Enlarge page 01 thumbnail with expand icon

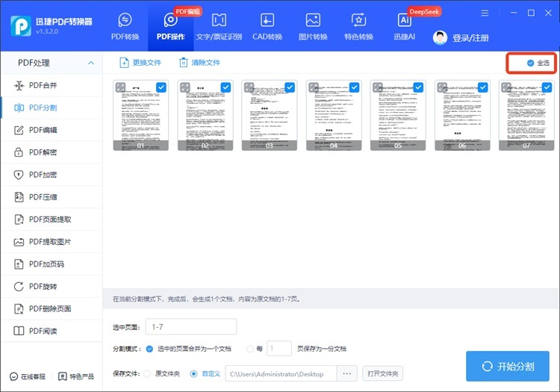[x=120, y=87]
